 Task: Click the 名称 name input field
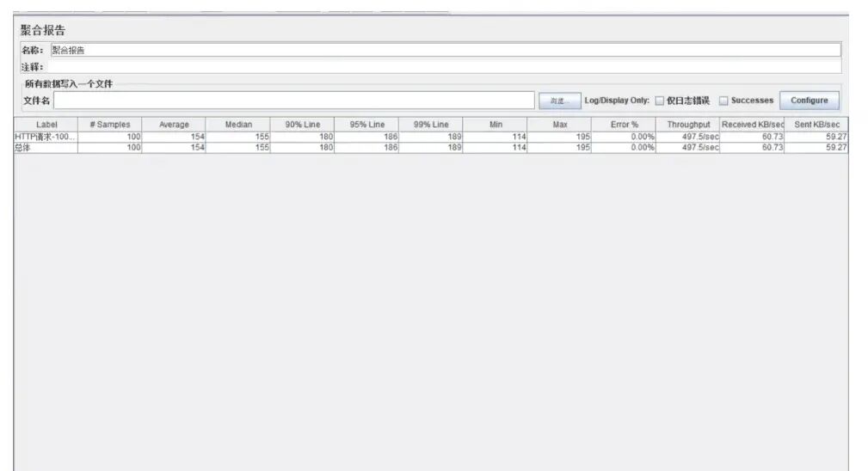(x=446, y=50)
